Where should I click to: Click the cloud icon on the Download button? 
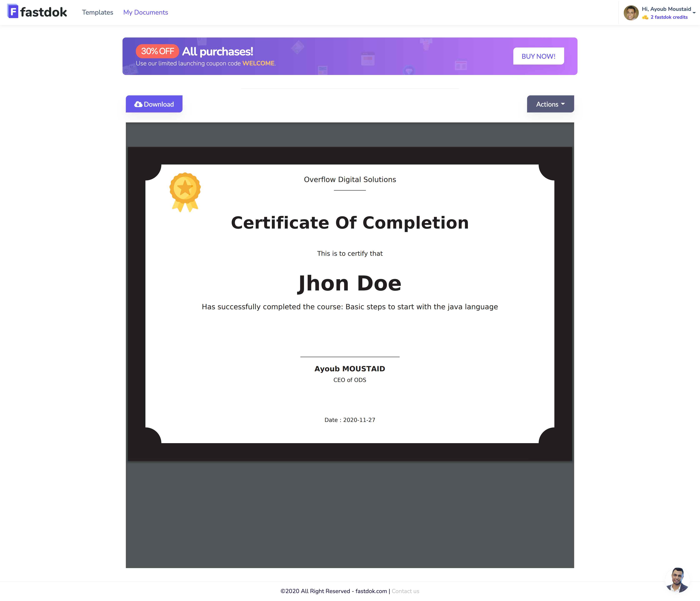[138, 104]
